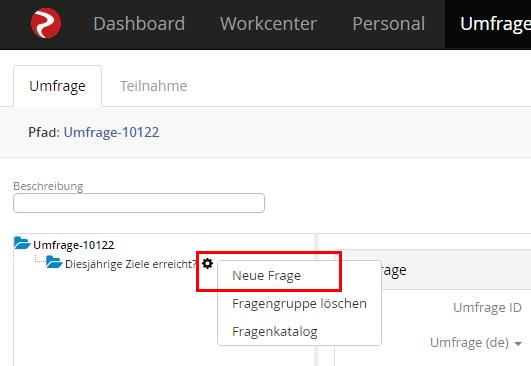The width and height of the screenshot is (531, 366).
Task: Switch to the Teilnahme tab
Action: coord(153,86)
